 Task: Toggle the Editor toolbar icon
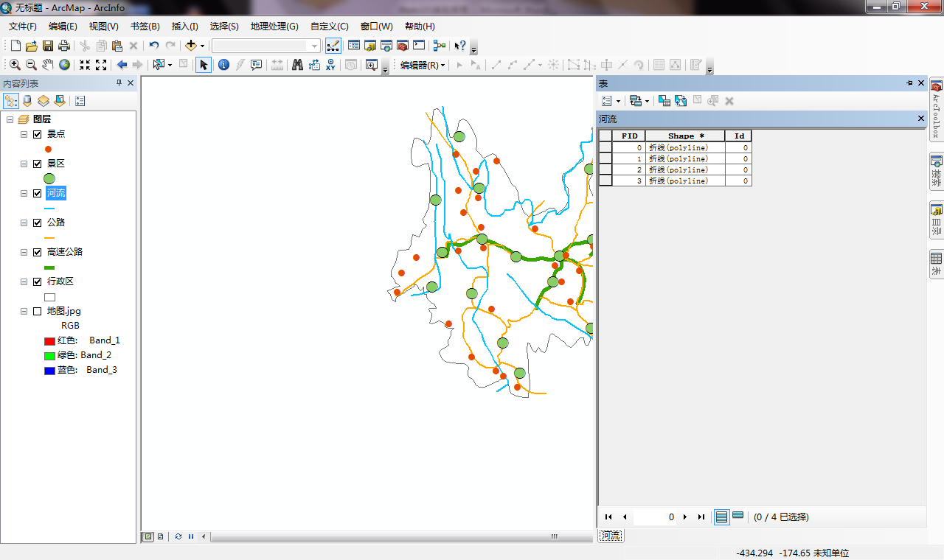[333, 46]
